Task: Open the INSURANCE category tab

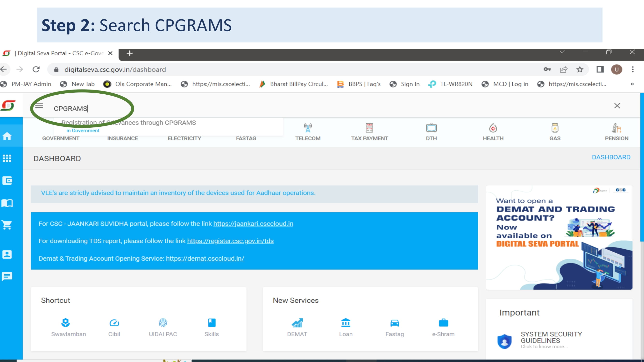Action: (x=122, y=138)
